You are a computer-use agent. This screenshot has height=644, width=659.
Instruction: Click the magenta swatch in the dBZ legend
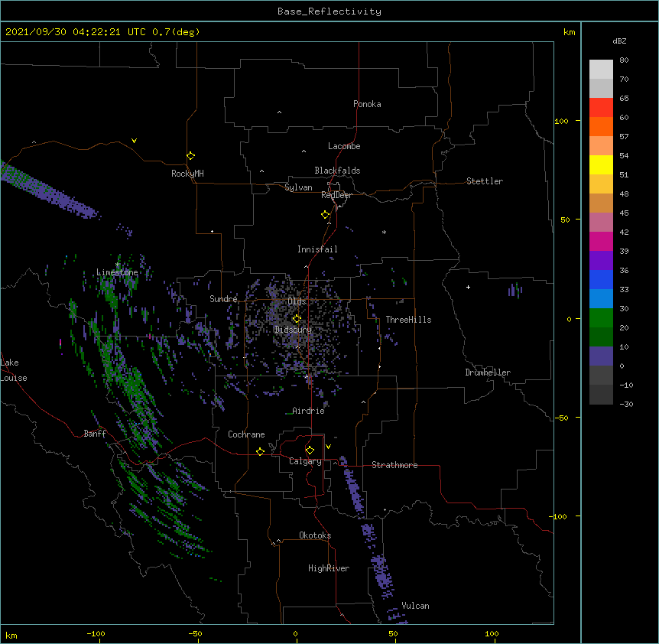point(601,241)
